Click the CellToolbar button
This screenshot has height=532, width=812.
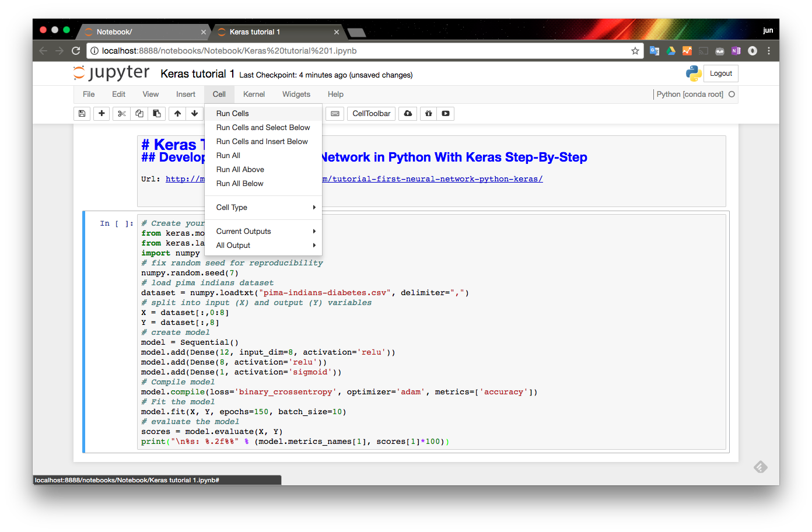coord(371,114)
